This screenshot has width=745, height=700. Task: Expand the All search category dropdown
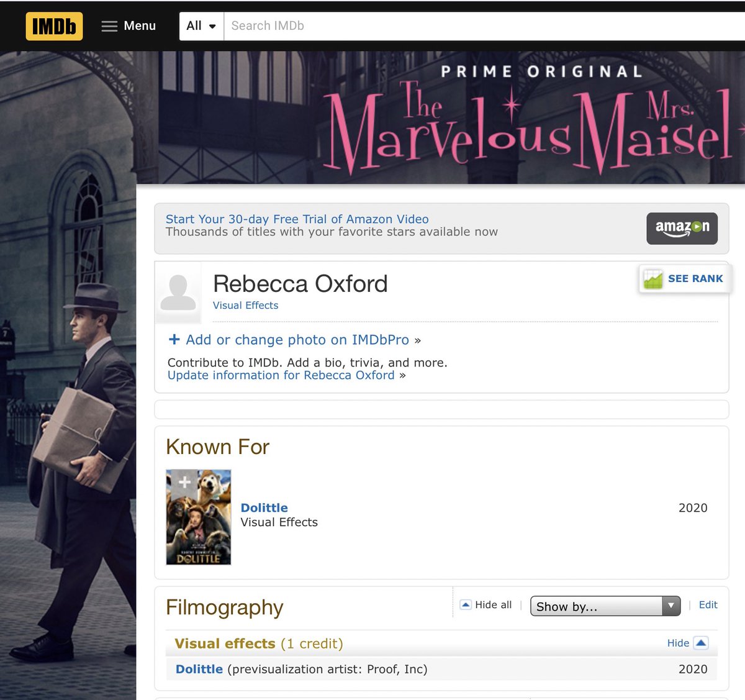click(201, 26)
